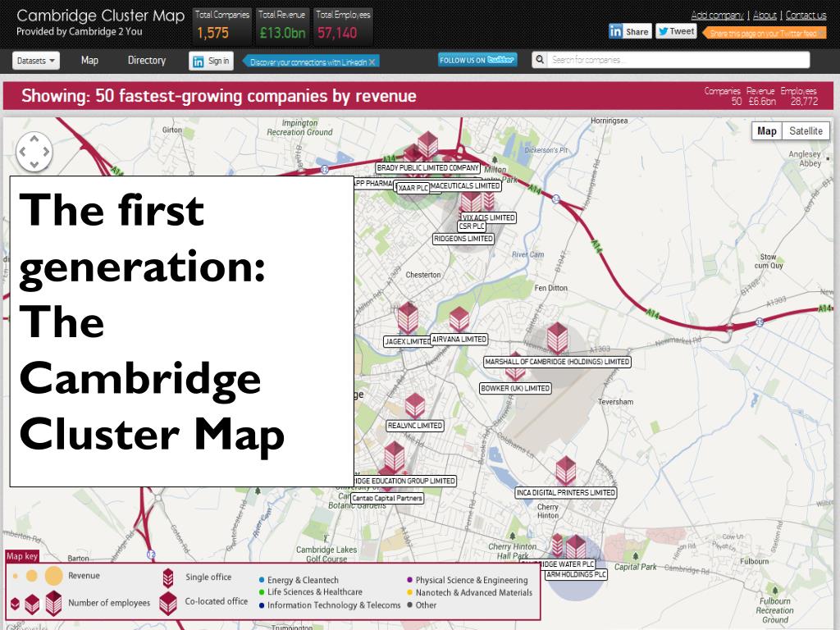This screenshot has width=840, height=630.
Task: Click the RealVNC Limited building marker
Action: (414, 405)
